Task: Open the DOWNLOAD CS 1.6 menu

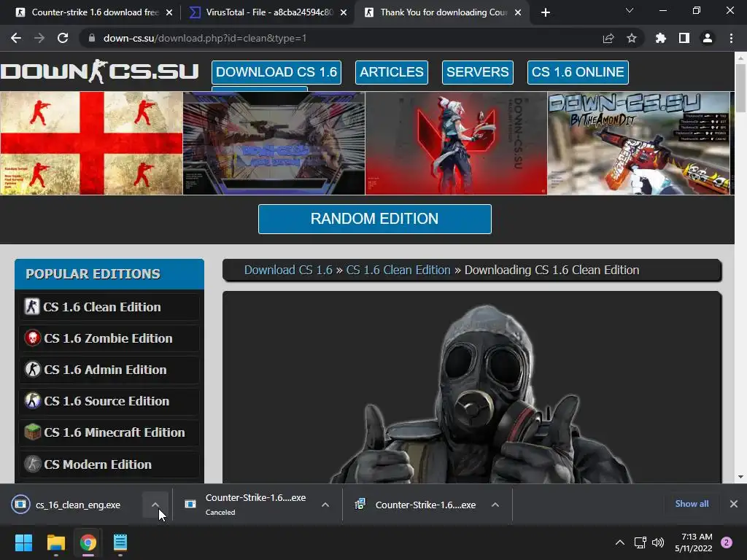Action: click(x=276, y=72)
